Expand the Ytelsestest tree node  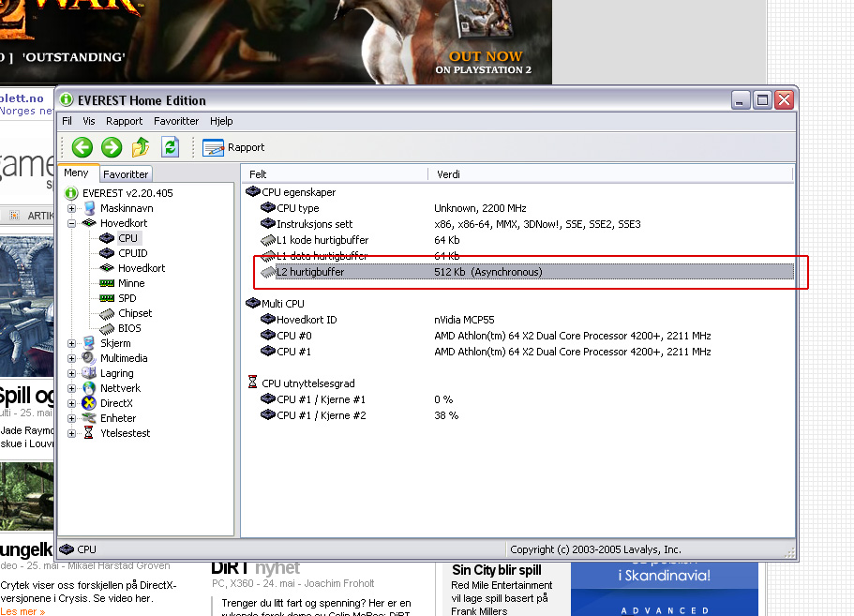click(x=71, y=433)
